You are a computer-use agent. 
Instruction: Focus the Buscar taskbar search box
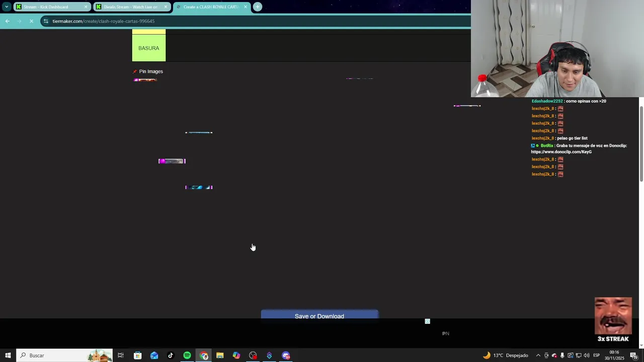coord(64,355)
